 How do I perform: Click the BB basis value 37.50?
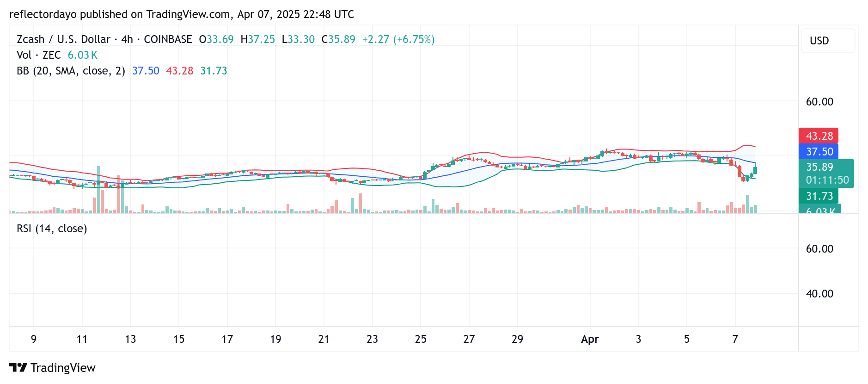coord(146,71)
